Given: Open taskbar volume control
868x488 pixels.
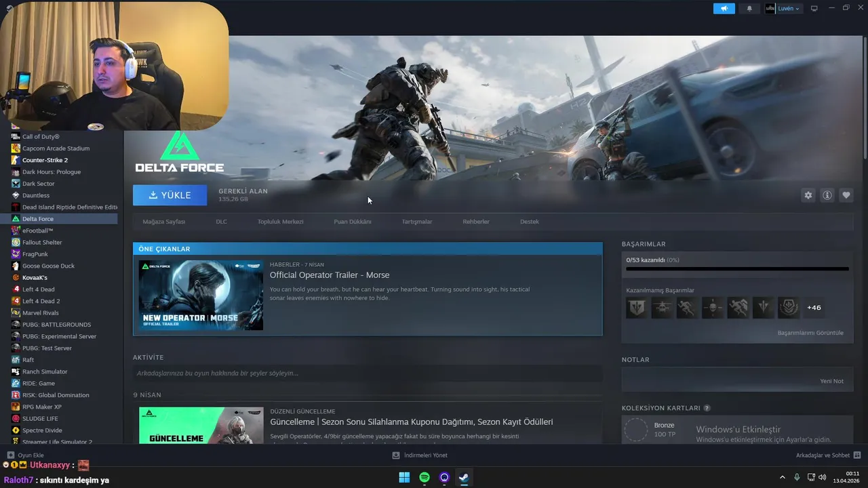Looking at the screenshot, I should coord(823,478).
